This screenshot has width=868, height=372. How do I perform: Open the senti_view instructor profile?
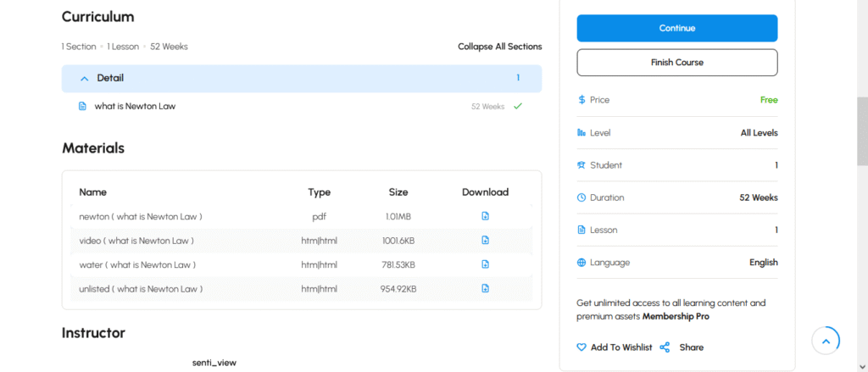(214, 363)
